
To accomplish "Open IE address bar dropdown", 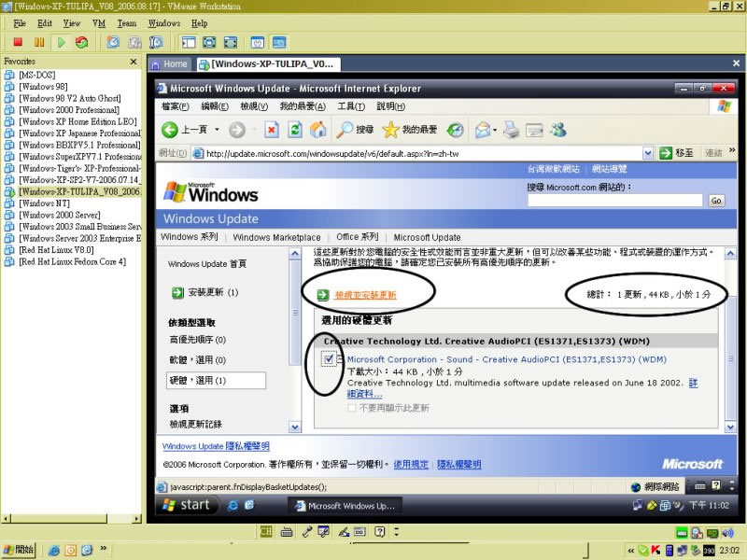I will tap(647, 153).
